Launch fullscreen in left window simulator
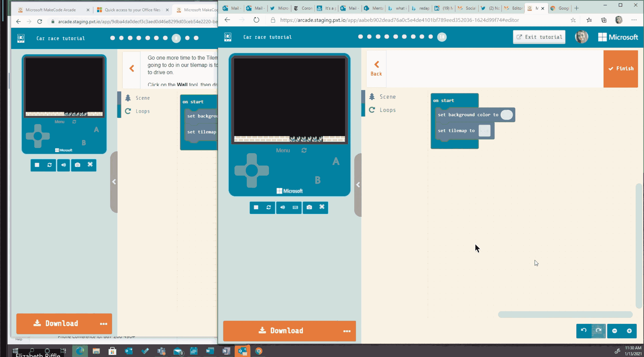This screenshot has width=644, height=357. click(90, 165)
